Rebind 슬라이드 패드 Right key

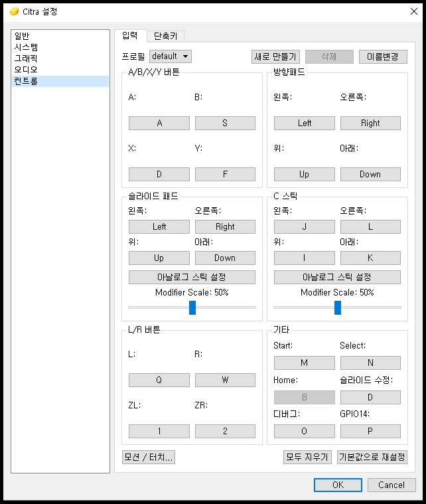(225, 226)
